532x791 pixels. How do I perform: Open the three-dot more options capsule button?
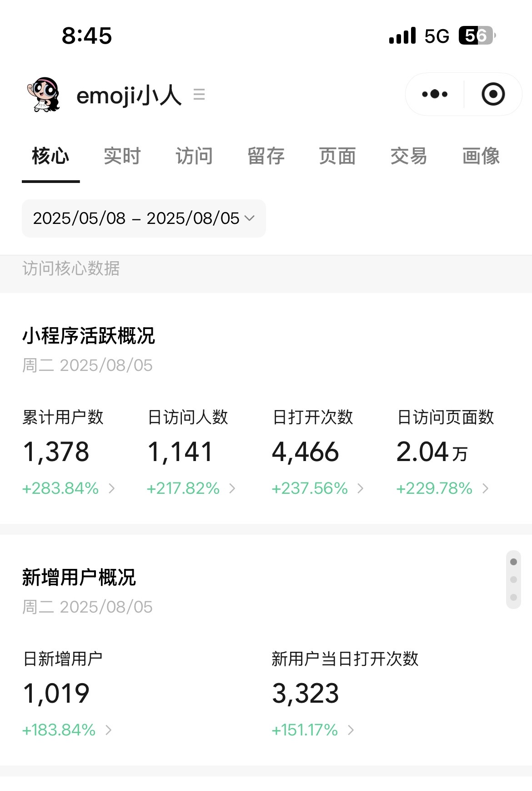coord(435,94)
